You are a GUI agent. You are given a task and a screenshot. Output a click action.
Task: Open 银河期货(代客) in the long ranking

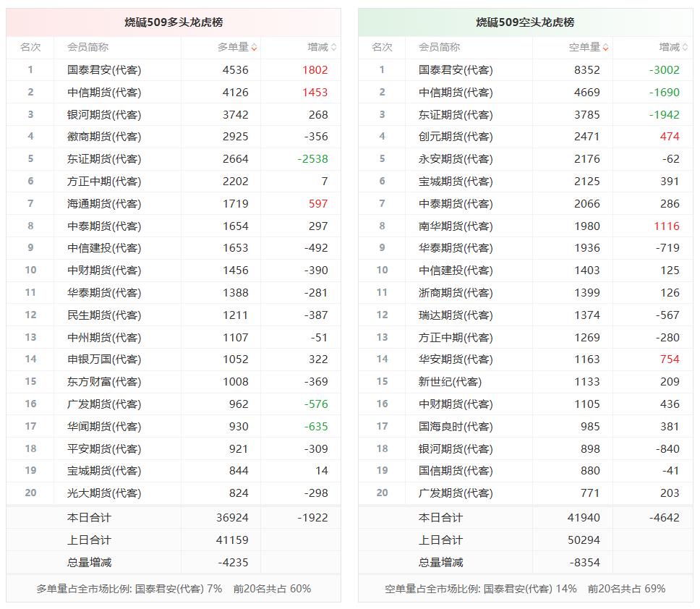click(104, 115)
